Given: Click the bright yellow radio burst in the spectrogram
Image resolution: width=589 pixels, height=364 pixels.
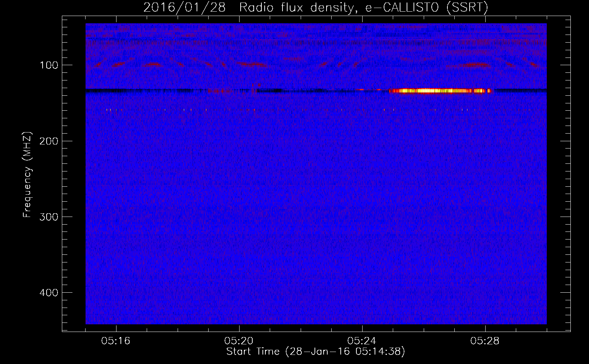Looking at the screenshot, I should click(x=440, y=91).
